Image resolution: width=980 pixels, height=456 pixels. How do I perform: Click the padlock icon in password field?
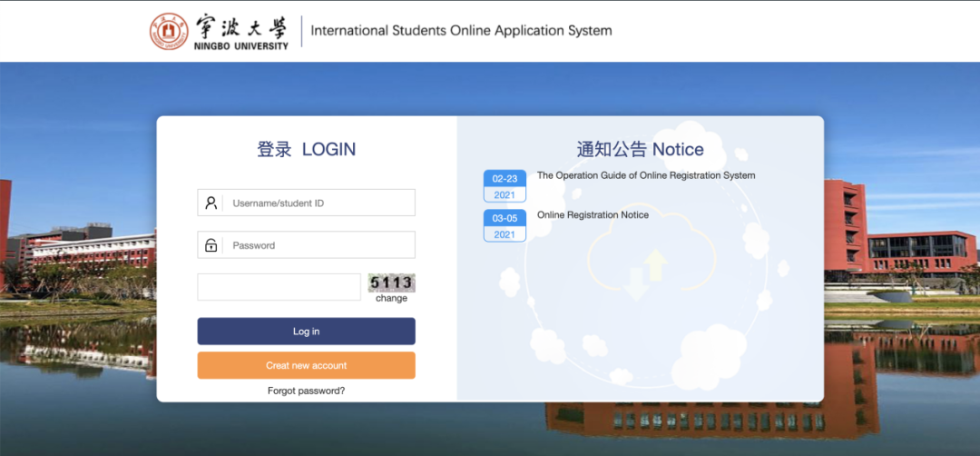pyautogui.click(x=211, y=245)
